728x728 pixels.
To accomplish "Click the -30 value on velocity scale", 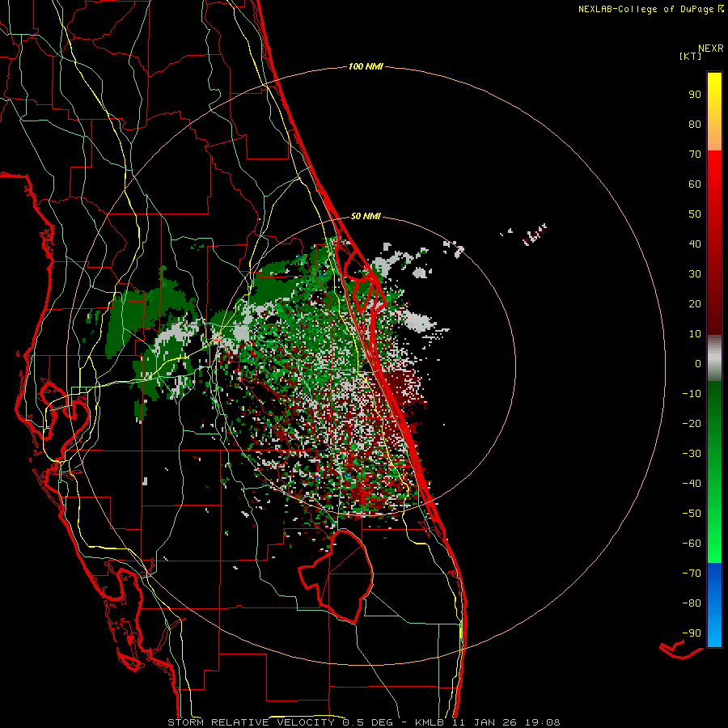I will pos(692,454).
